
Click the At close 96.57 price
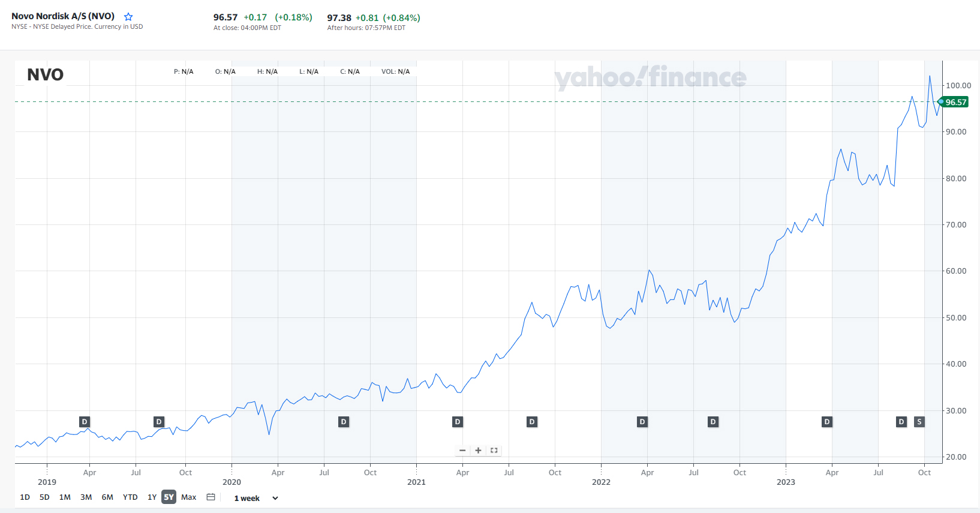click(x=226, y=17)
